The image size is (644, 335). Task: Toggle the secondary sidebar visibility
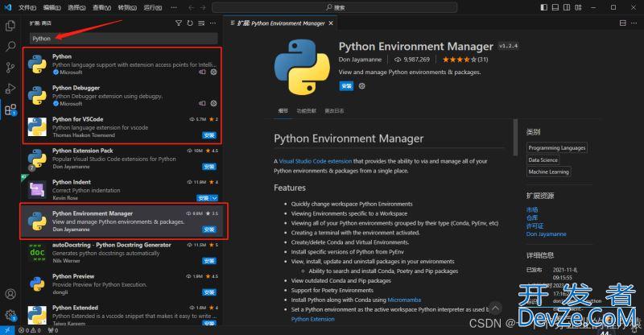567,7
